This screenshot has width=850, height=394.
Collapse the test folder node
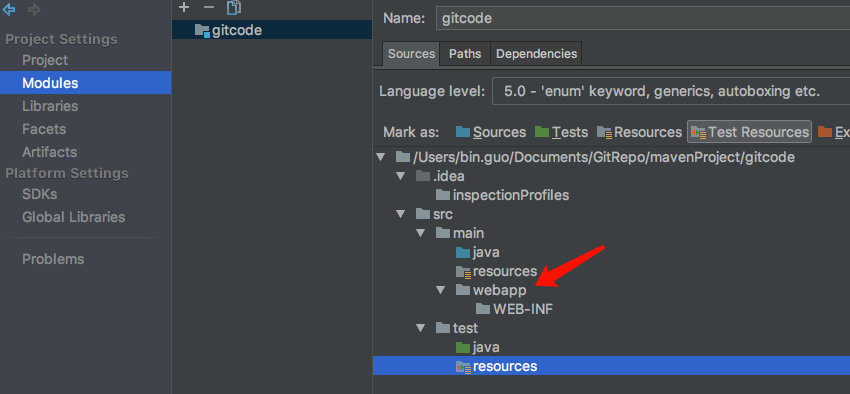click(x=421, y=328)
